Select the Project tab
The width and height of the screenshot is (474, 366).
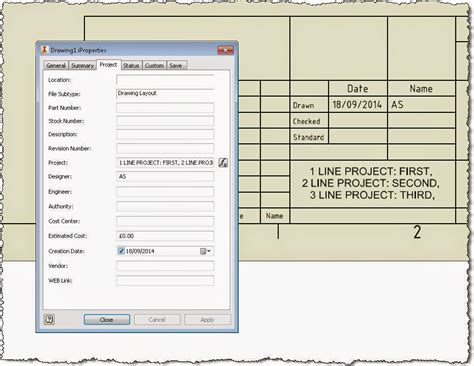click(108, 65)
